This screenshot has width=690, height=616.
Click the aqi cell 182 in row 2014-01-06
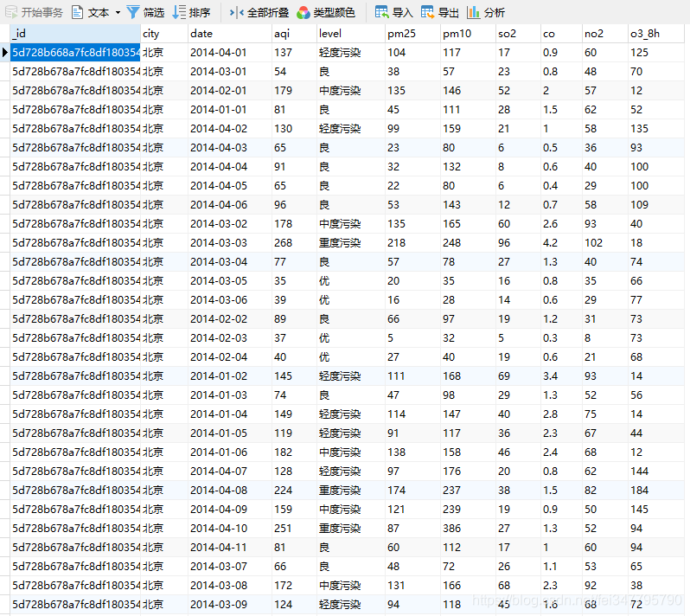294,452
